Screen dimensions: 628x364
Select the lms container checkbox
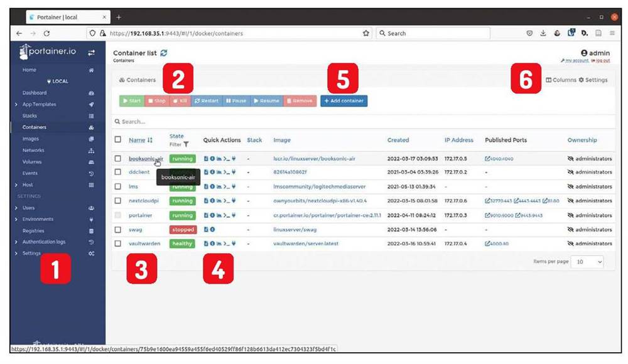point(118,186)
